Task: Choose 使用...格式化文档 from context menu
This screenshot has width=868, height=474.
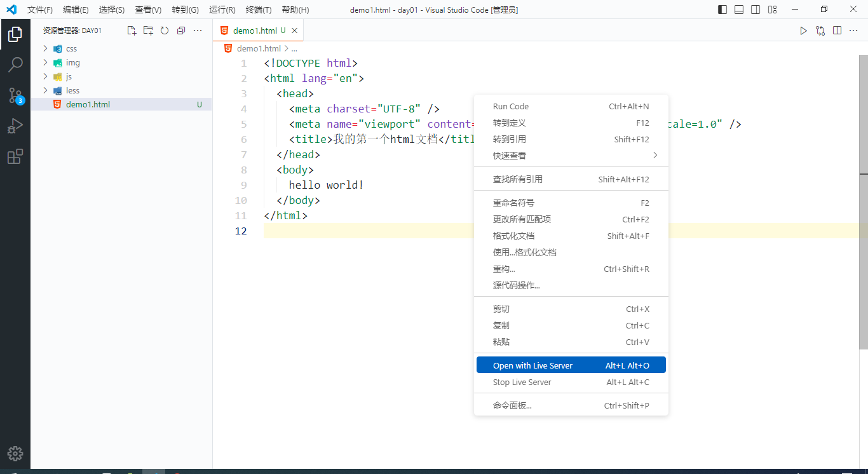Action: (571, 252)
